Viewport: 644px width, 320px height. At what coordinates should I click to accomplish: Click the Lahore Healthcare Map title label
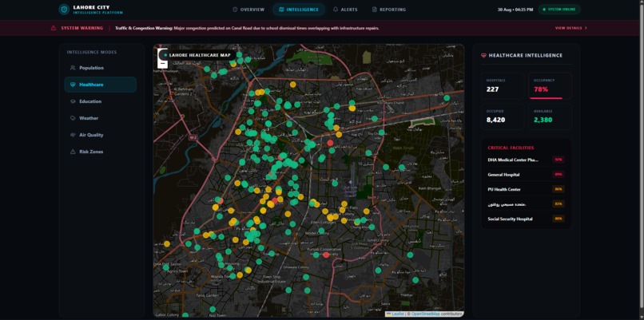(197, 55)
